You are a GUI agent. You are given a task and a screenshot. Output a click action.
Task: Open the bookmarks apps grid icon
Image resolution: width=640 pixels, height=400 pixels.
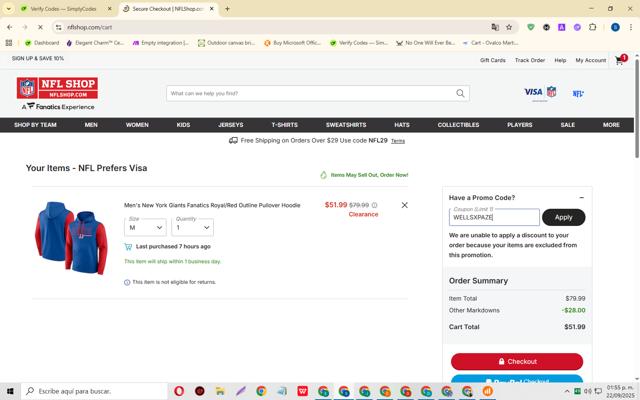click(x=9, y=42)
